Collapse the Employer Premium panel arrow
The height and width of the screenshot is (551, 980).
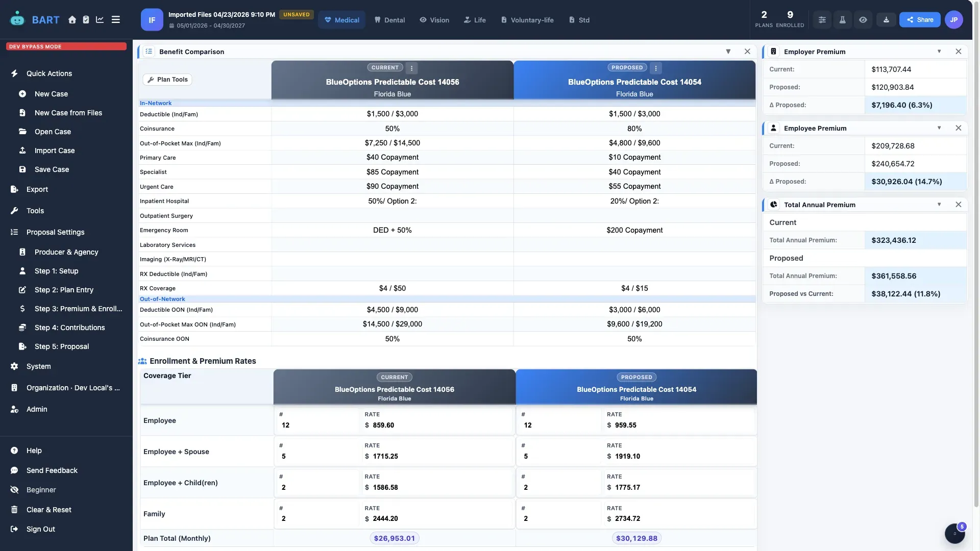pyautogui.click(x=939, y=52)
